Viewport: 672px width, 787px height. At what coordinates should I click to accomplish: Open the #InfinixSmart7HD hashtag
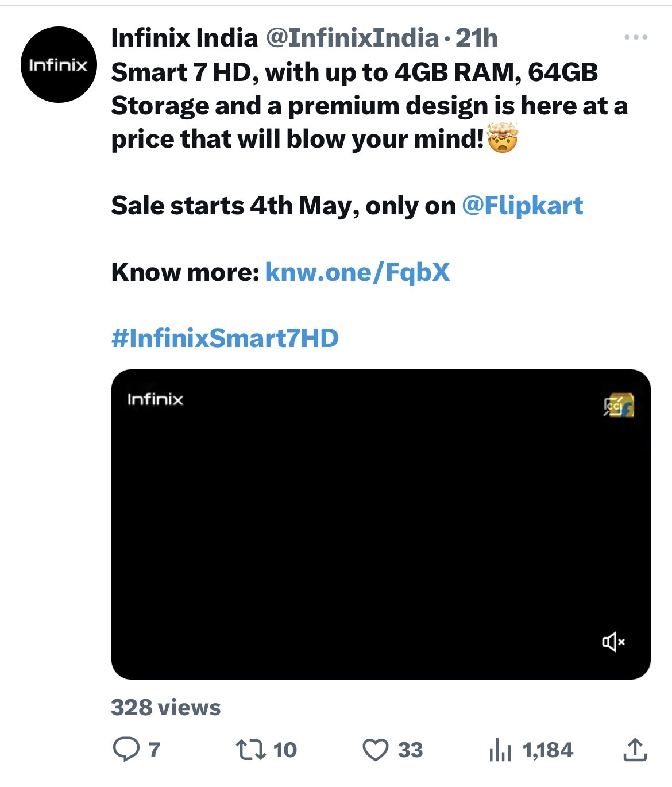click(225, 338)
